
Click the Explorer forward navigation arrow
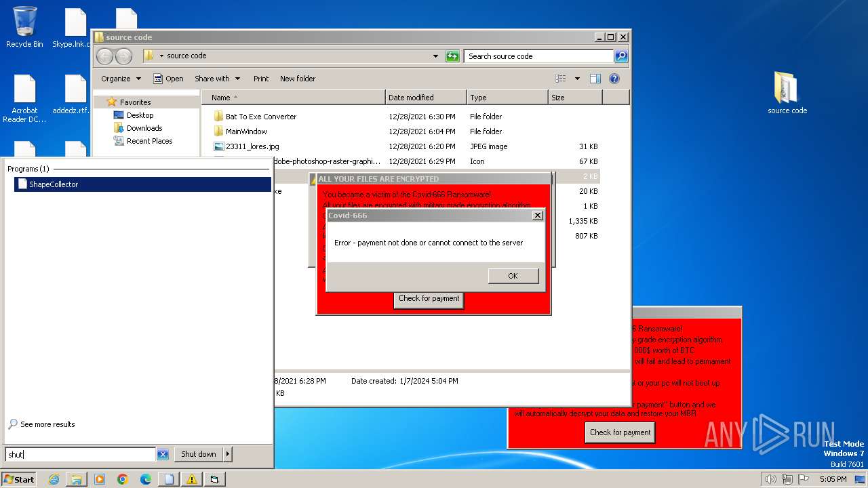[124, 56]
